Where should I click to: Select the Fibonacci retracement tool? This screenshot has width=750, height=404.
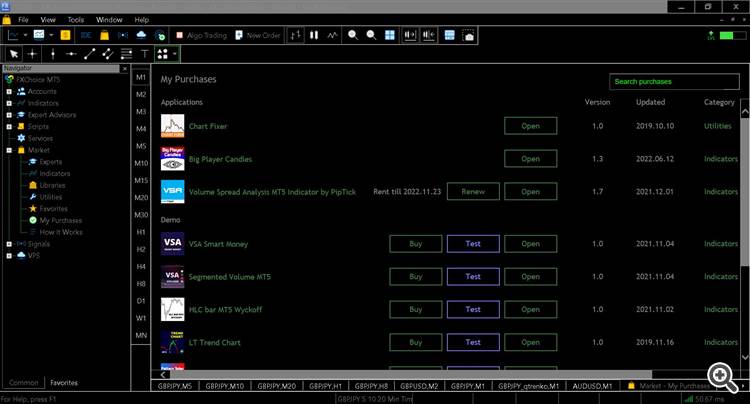pyautogui.click(x=126, y=54)
